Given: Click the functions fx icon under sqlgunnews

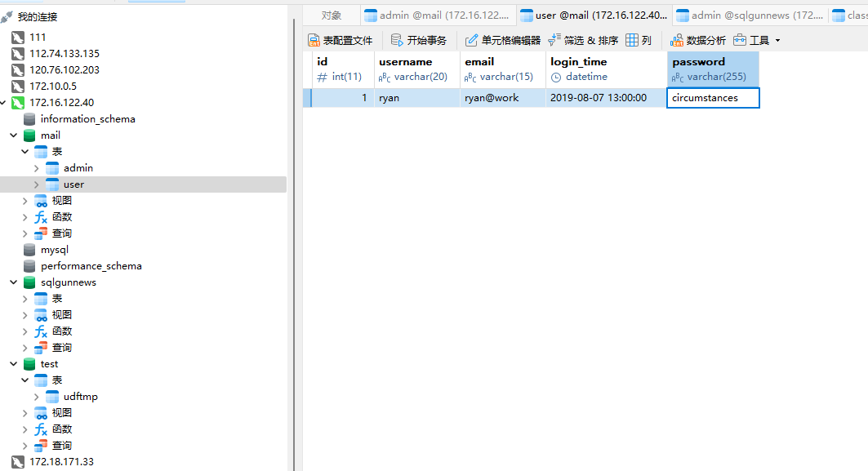Looking at the screenshot, I should (x=41, y=331).
